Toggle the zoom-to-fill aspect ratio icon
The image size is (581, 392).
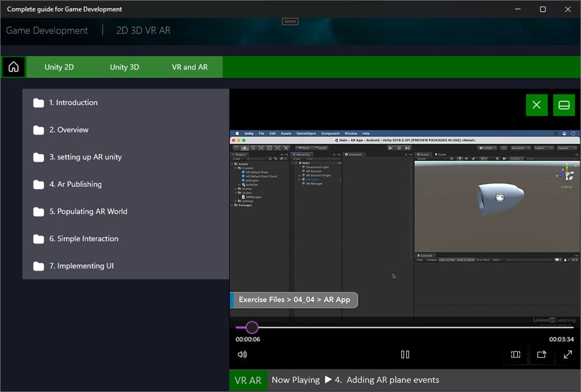[516, 355]
